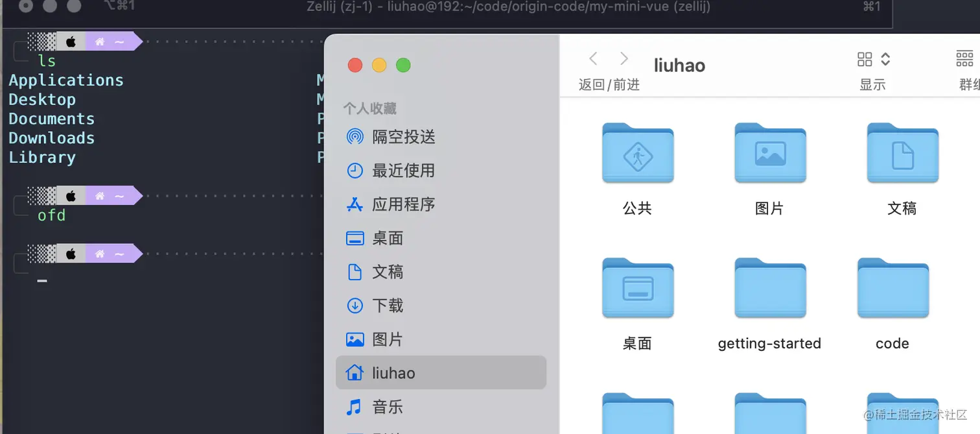This screenshot has width=980, height=434.
Task: Open the getting-started folder
Action: click(770, 288)
